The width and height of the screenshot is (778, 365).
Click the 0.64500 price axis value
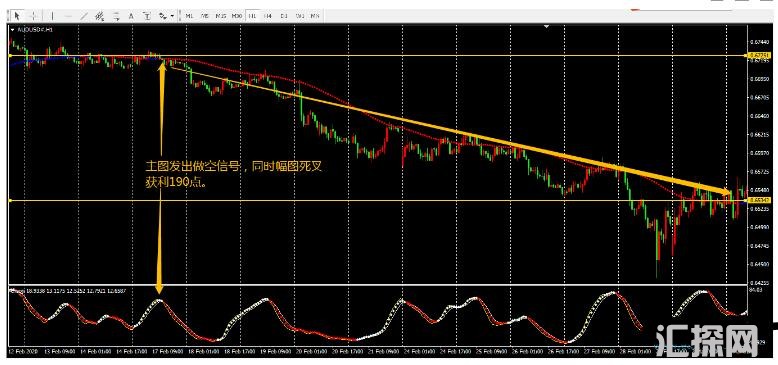coord(759,264)
